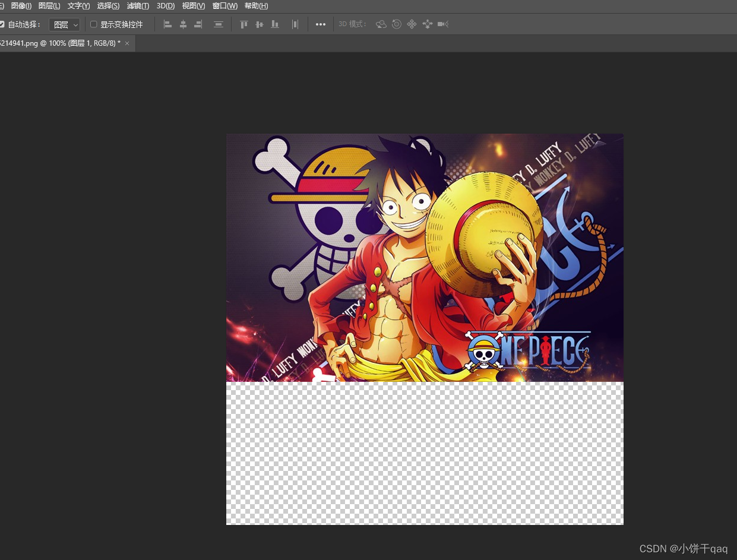This screenshot has width=737, height=560.
Task: Open the 窗口(W) menu
Action: click(x=224, y=6)
